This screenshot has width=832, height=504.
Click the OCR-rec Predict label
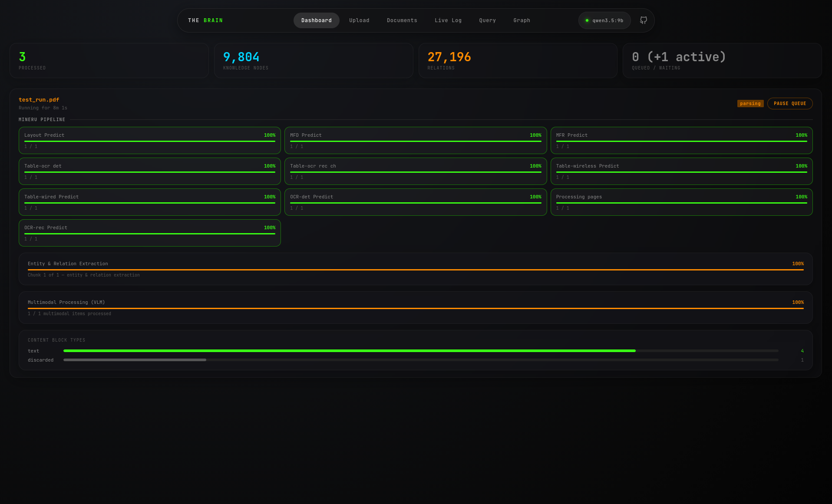(46, 227)
